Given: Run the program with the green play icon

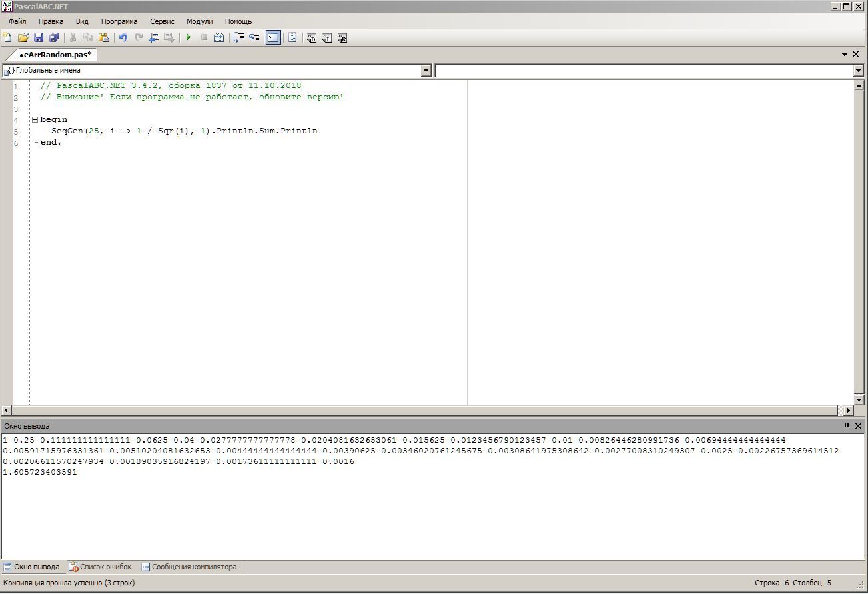Looking at the screenshot, I should (189, 38).
